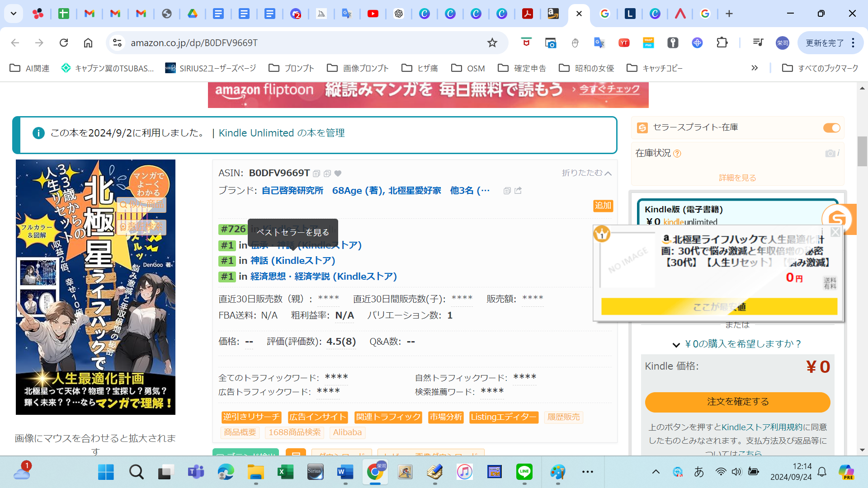Click the book cover image
This screenshot has height=488, width=868.
pyautogui.click(x=95, y=287)
